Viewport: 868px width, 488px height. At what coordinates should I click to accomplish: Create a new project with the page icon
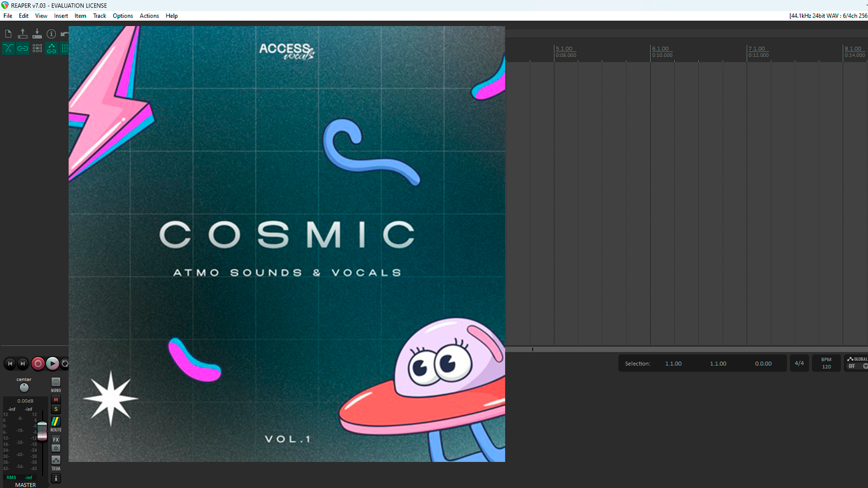pyautogui.click(x=8, y=34)
